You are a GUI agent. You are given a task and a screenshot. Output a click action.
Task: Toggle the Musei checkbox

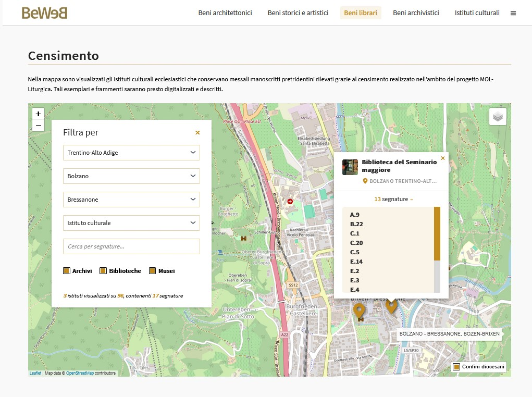153,271
